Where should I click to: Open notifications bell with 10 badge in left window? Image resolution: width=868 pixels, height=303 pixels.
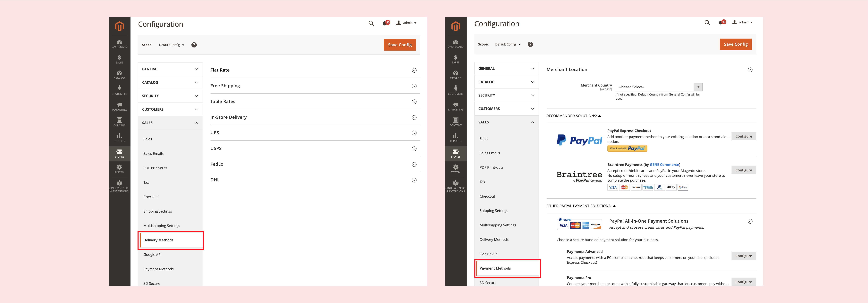(386, 23)
